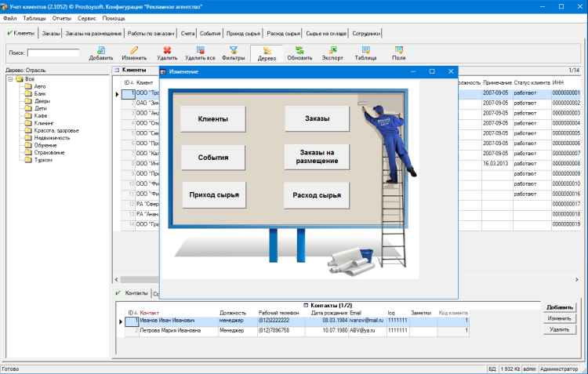Click the Поля toolbar icon

coord(399,49)
